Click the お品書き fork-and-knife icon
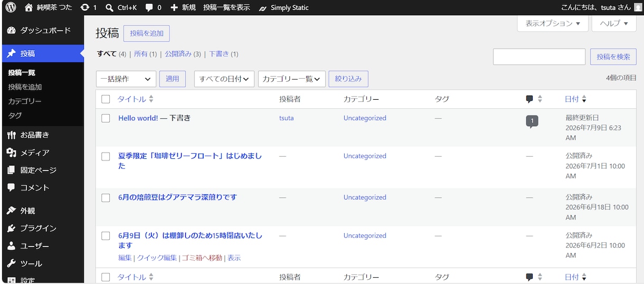This screenshot has width=644, height=284. (x=12, y=135)
